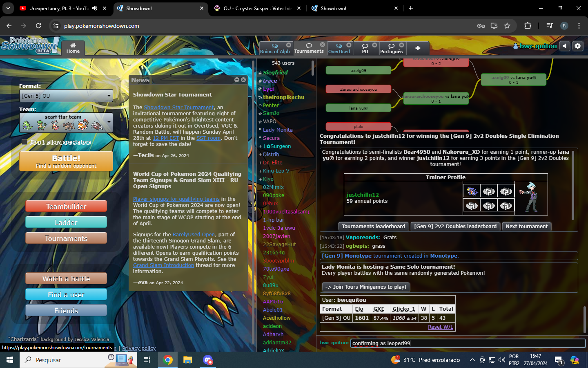Open [Gen 9] 2v2 Doubles leaderboard
588x368 pixels.
point(455,226)
